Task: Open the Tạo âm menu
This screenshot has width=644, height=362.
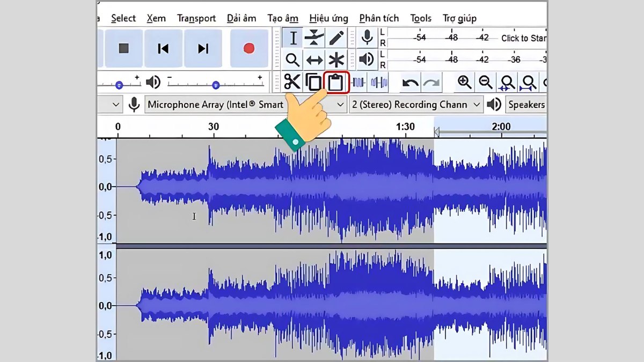Action: [282, 18]
